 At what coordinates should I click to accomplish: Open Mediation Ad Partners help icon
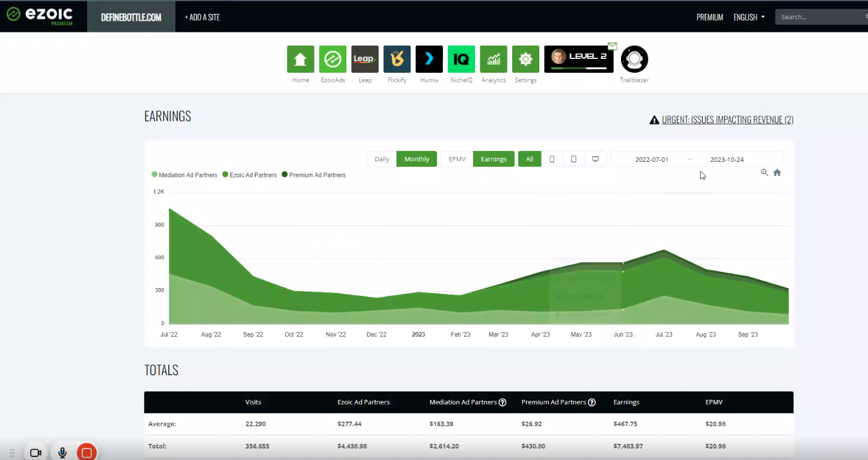tap(503, 402)
